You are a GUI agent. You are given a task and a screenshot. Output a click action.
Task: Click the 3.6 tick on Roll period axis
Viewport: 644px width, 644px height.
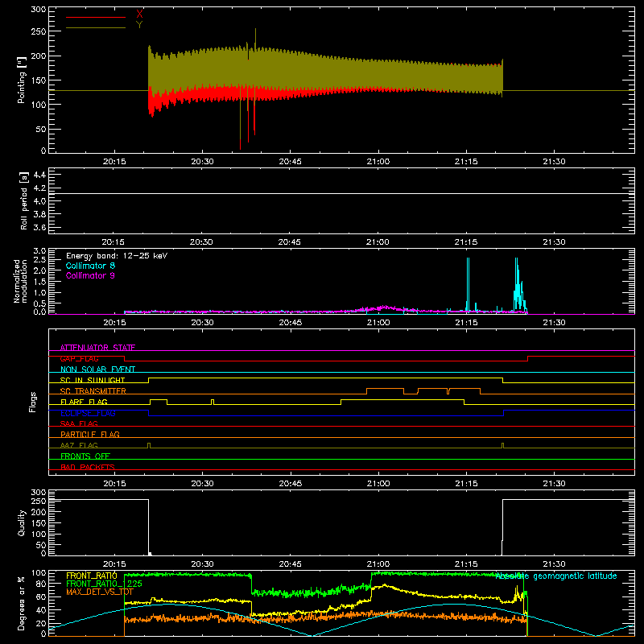(x=39, y=228)
